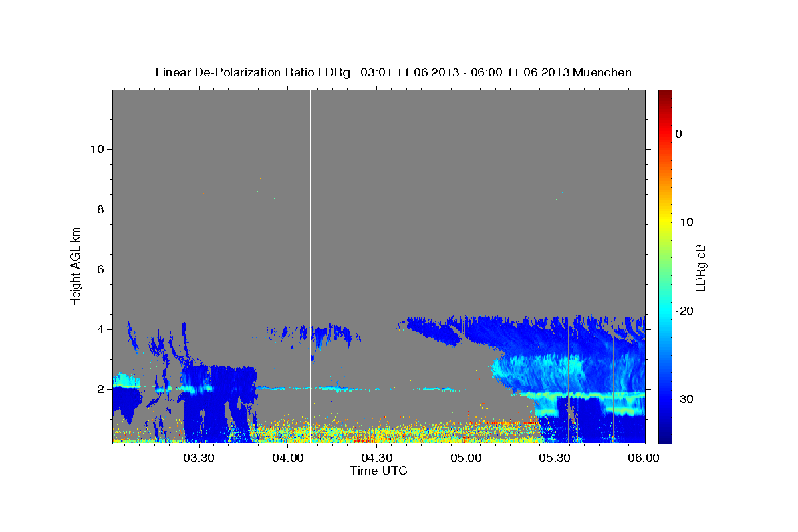798x532 pixels.
Task: Click the 05:00 time tick label
Action: point(466,458)
